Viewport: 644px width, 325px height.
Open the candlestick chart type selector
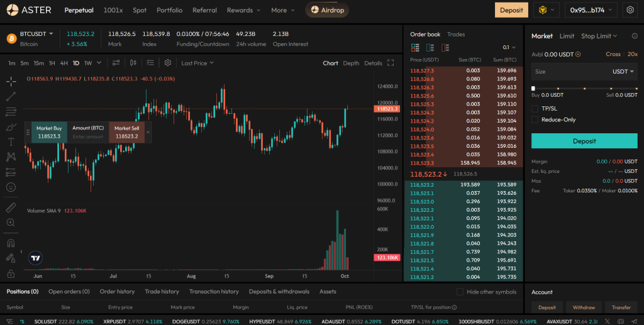pyautogui.click(x=133, y=63)
